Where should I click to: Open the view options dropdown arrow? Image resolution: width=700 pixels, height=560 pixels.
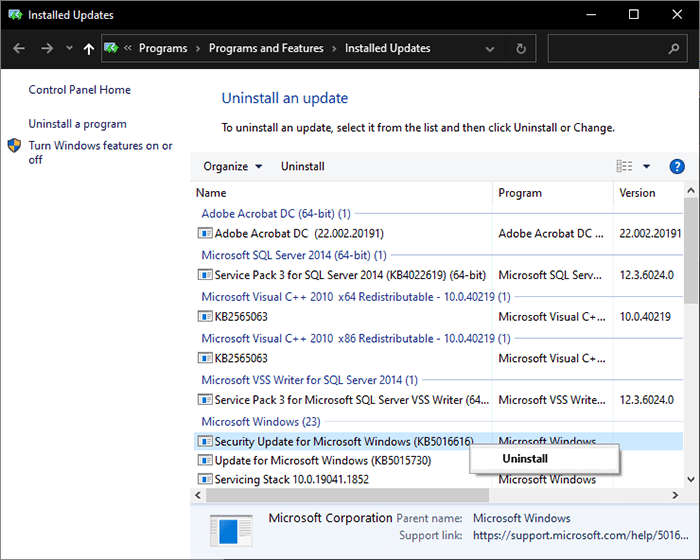click(x=646, y=167)
